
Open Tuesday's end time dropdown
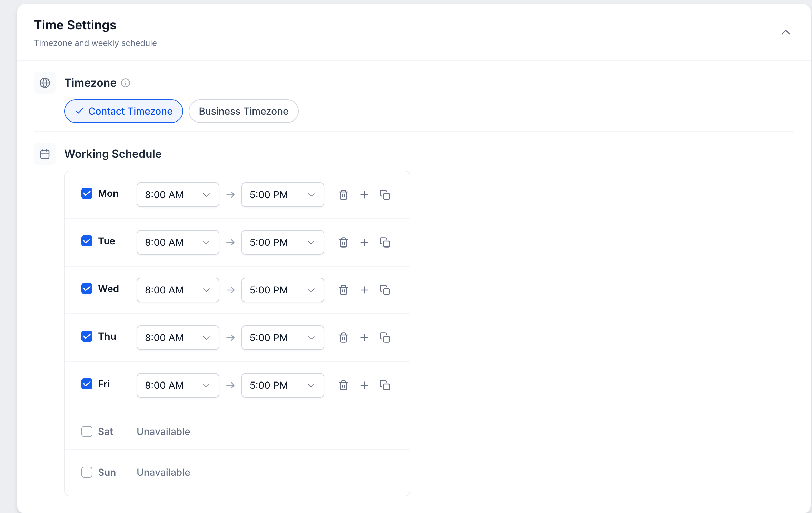point(283,242)
